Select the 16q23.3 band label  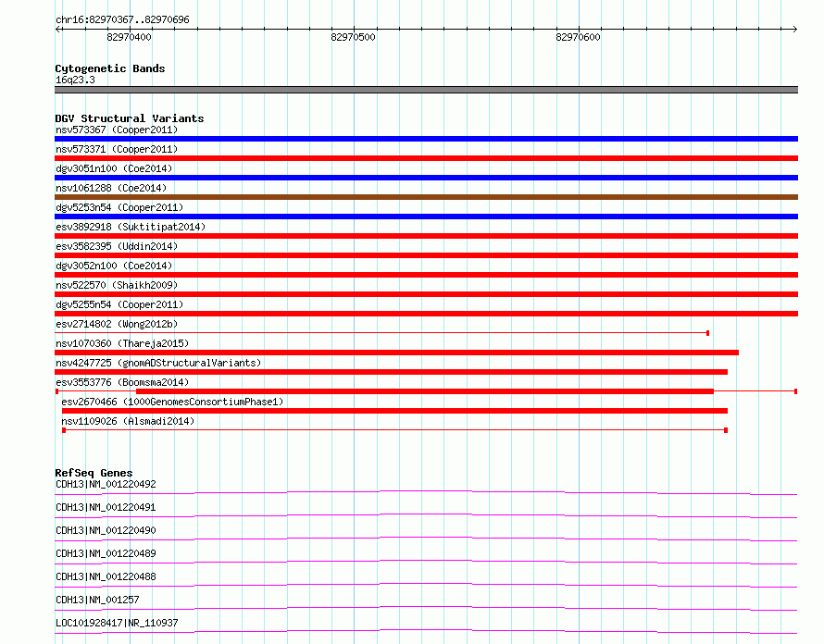(75, 80)
